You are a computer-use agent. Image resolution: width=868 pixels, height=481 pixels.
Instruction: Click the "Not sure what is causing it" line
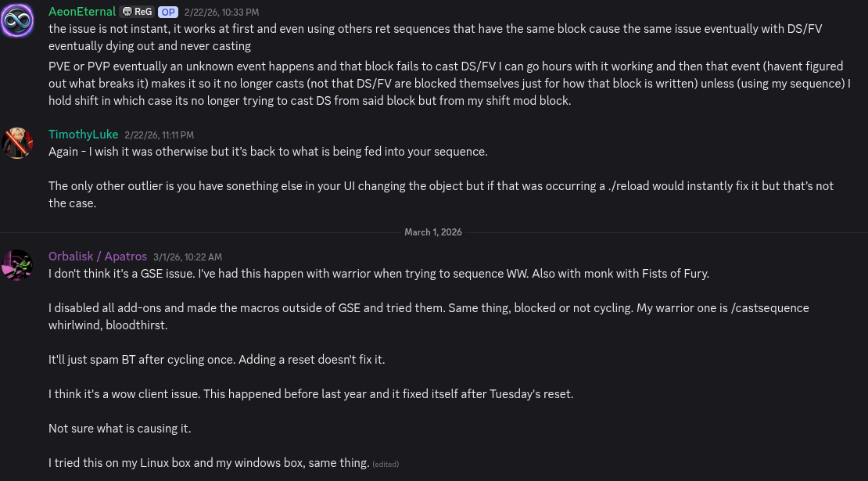[x=120, y=429]
